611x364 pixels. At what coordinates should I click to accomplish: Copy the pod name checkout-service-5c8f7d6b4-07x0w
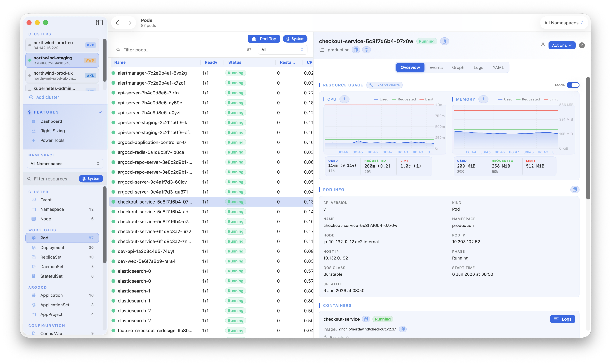click(x=444, y=41)
